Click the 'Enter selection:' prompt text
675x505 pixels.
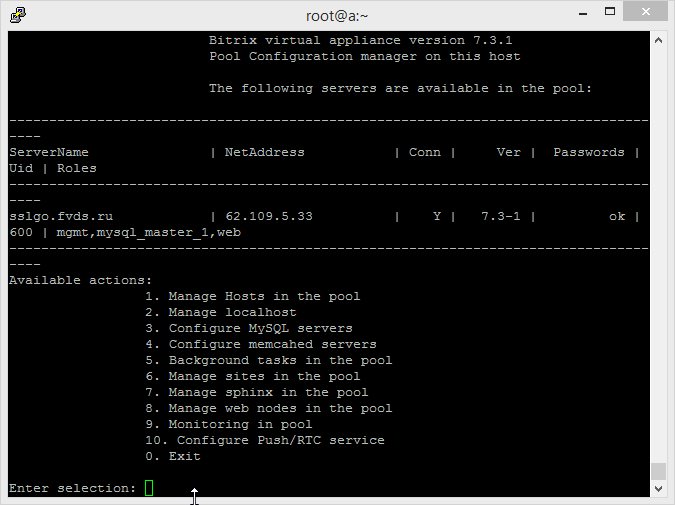tap(73, 488)
